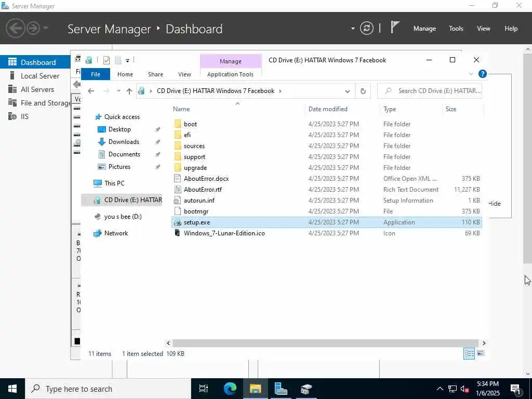Show hidden tray icons
Viewport: 532px width, 399px height.
point(440,389)
